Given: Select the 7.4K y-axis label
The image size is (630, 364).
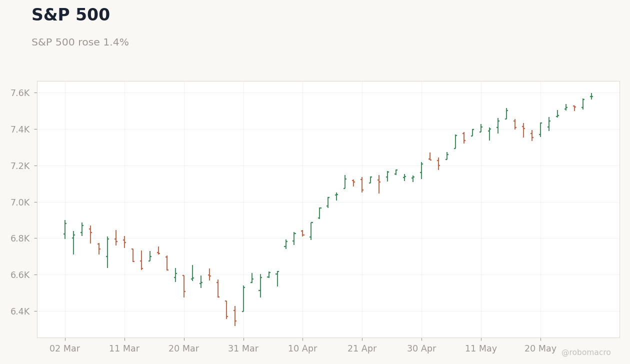Looking at the screenshot, I should point(20,129).
